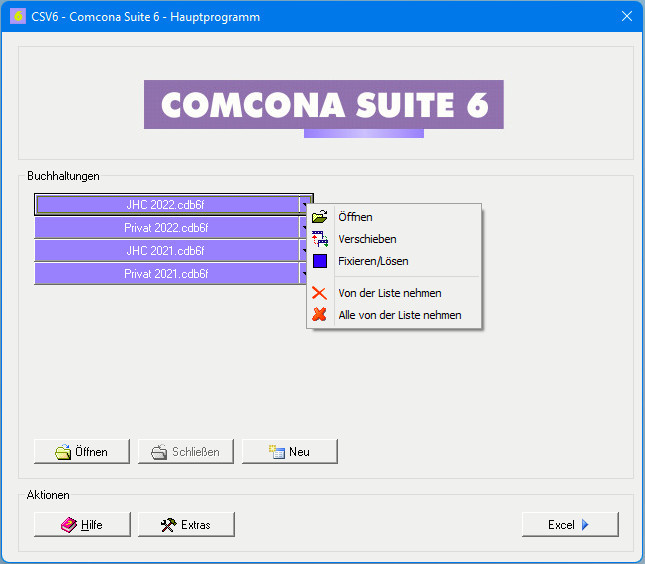Screen dimensions: 645x564
Task: Click the blue arrow on the Excel button
Action: (x=585, y=525)
